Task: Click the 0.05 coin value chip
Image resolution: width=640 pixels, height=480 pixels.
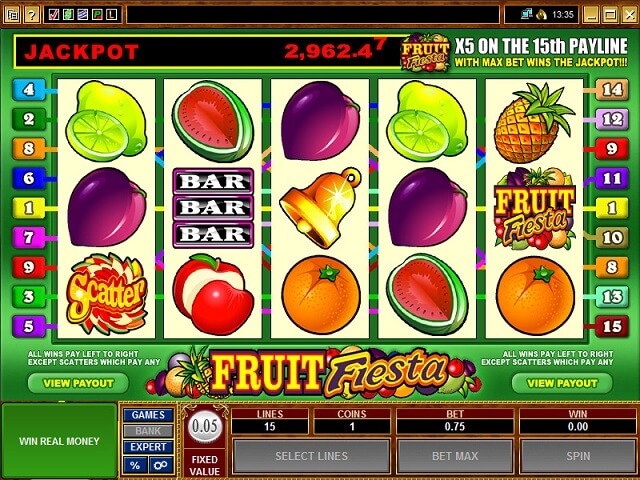Action: [204, 427]
